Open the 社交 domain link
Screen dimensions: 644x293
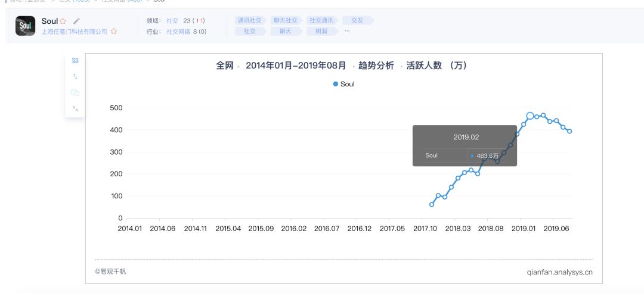tap(172, 21)
